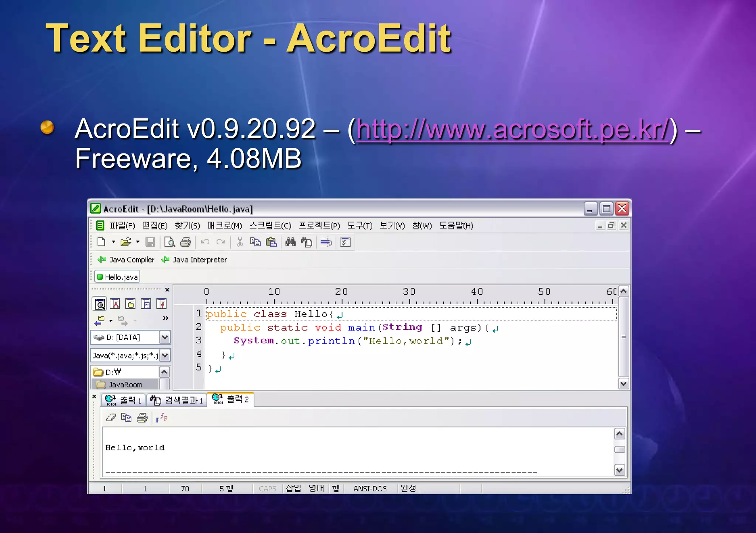Image resolution: width=756 pixels, height=533 pixels.
Task: Click the Paste clipboard icon
Action: point(271,242)
